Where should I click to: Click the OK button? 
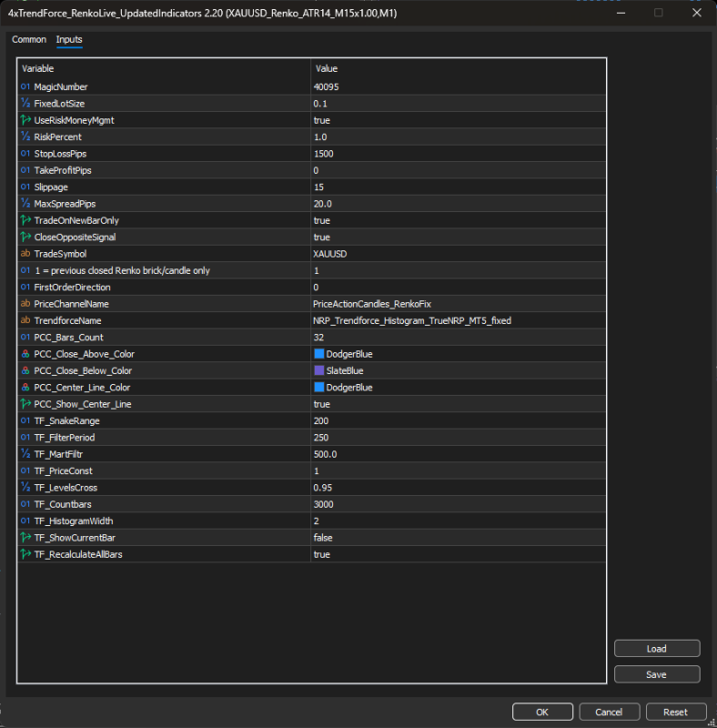[x=542, y=712]
